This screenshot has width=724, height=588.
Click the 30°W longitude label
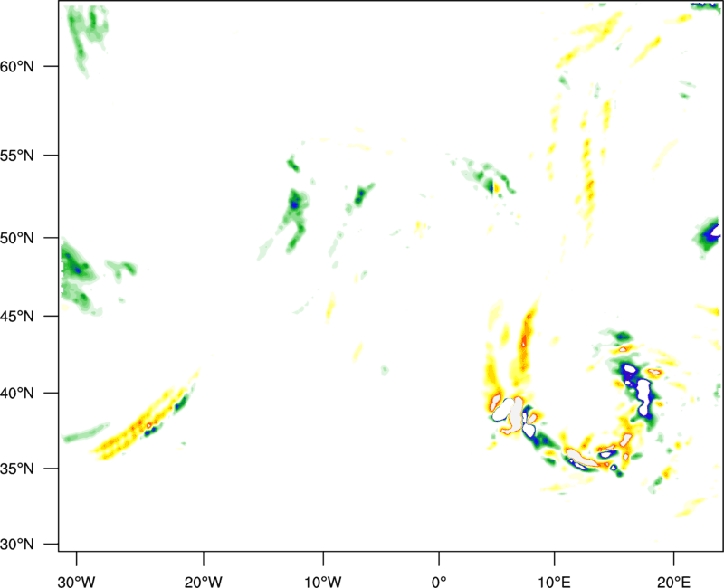[77, 582]
